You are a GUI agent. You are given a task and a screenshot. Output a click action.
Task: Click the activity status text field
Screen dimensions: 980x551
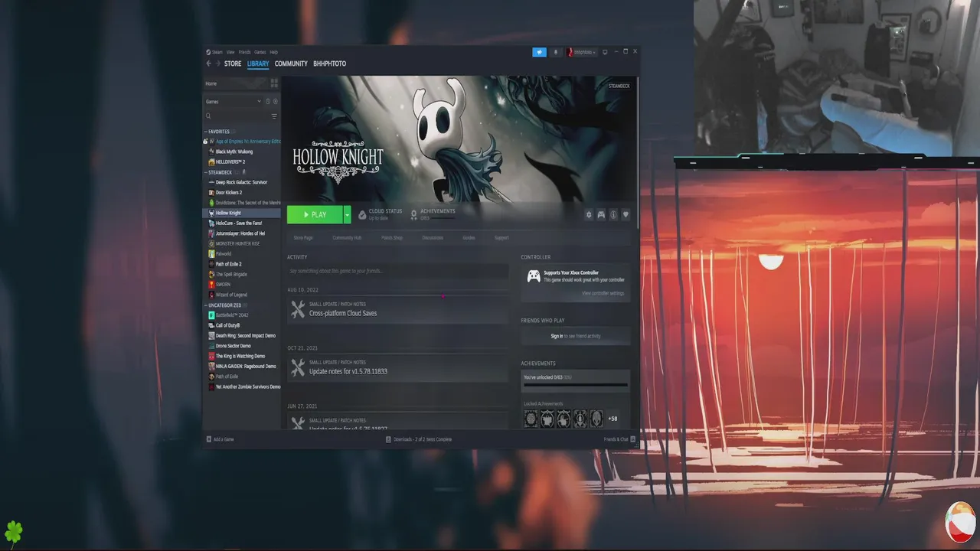(398, 271)
